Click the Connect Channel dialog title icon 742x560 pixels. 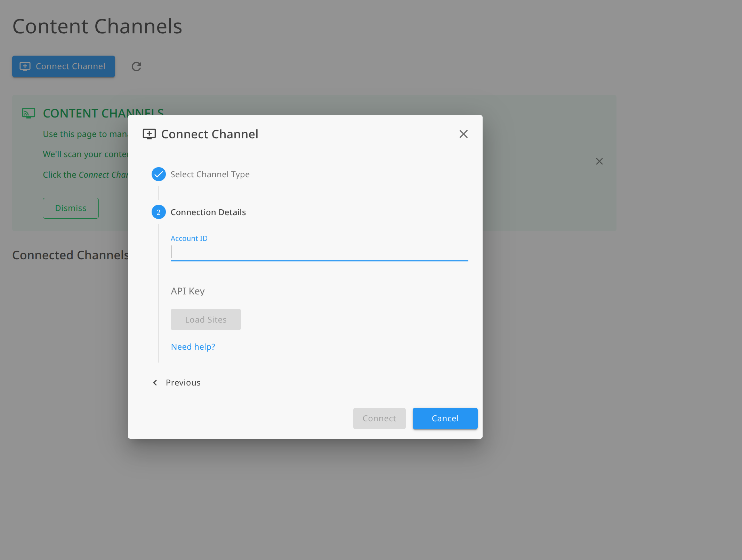(x=149, y=134)
